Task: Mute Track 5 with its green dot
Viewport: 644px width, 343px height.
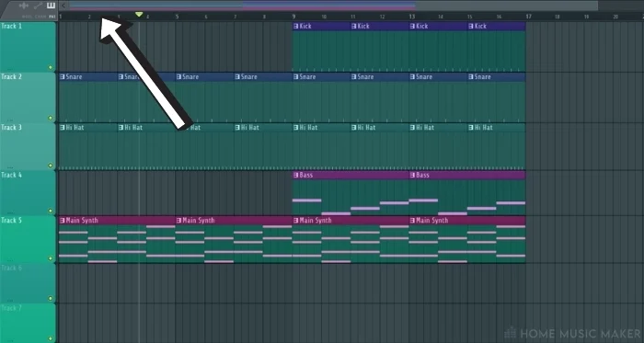Action: [x=51, y=258]
